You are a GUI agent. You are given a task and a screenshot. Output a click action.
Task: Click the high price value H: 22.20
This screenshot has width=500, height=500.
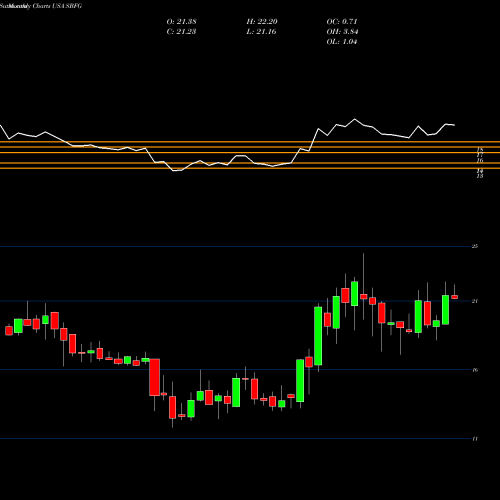tap(262, 22)
